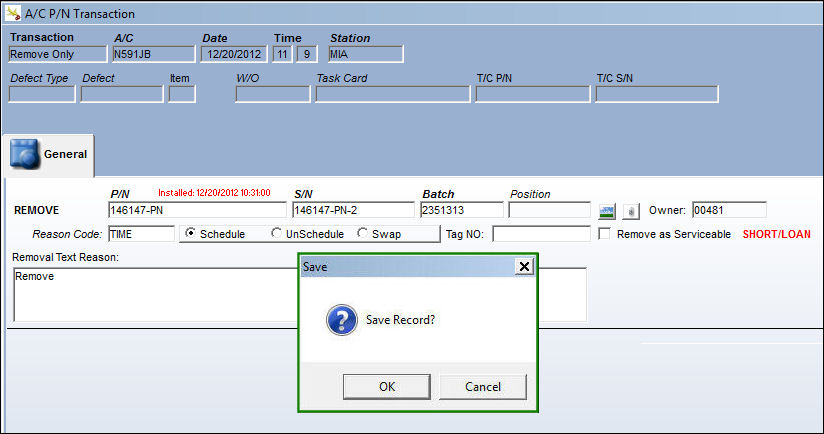824x434 pixels.
Task: Click the General tab blue icon
Action: (x=25, y=154)
